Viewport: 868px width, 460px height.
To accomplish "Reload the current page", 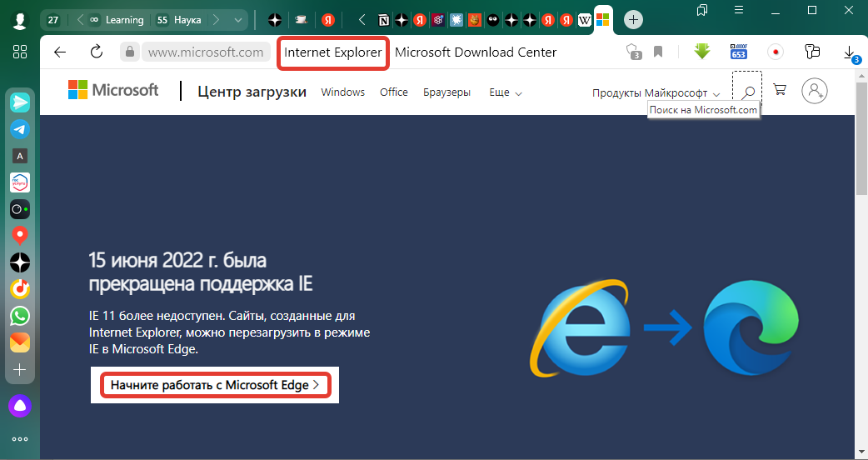I will (x=97, y=52).
